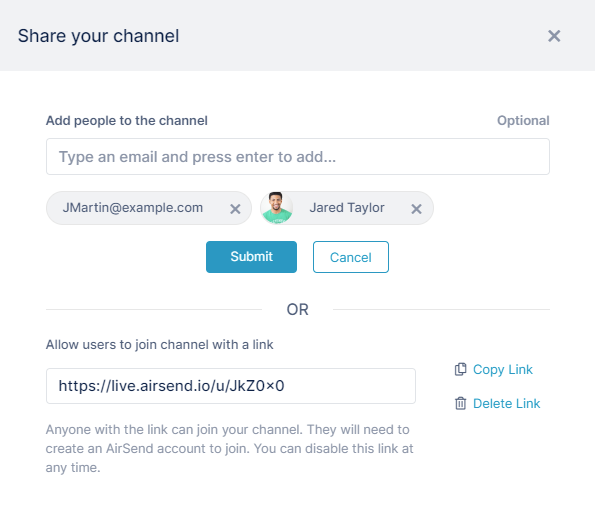The height and width of the screenshot is (529, 595).
Task: Click the Add people to the channel label
Action: 127,121
